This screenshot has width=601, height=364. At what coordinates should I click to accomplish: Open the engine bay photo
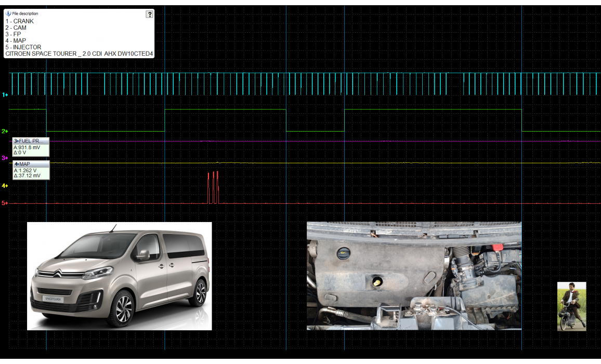(x=414, y=276)
